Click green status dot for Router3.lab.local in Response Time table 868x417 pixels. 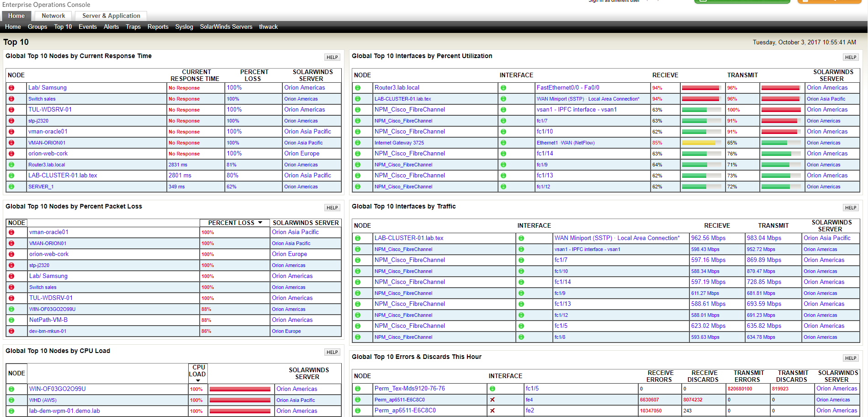(x=11, y=165)
